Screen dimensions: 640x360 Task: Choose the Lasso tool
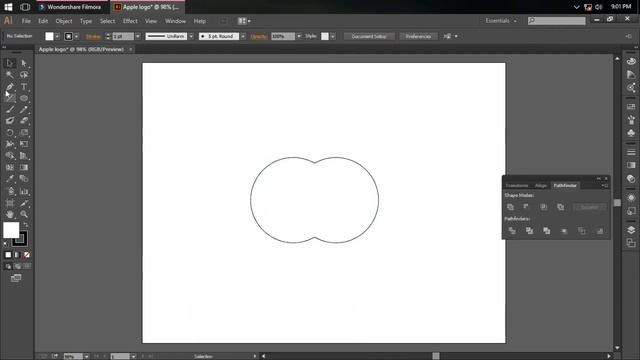tap(24, 75)
